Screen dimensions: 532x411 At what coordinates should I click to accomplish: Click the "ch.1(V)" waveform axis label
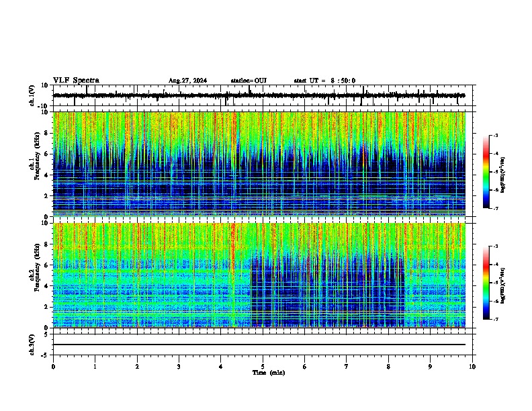[x=32, y=95]
